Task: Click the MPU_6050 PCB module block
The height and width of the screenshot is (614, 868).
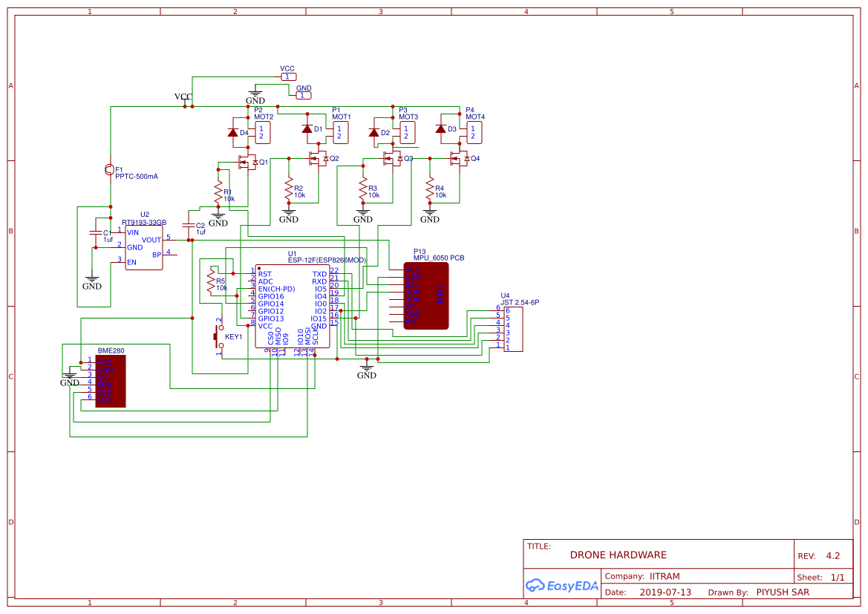Action: click(x=426, y=295)
